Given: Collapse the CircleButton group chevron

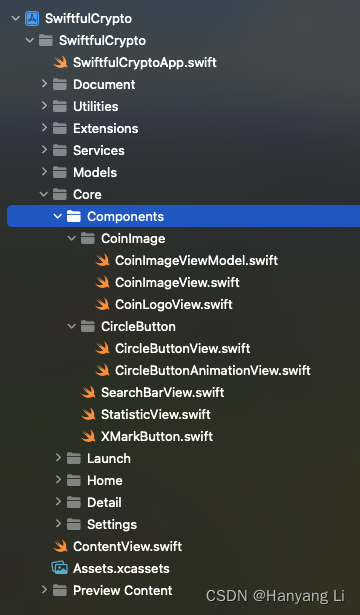Looking at the screenshot, I should pyautogui.click(x=72, y=326).
